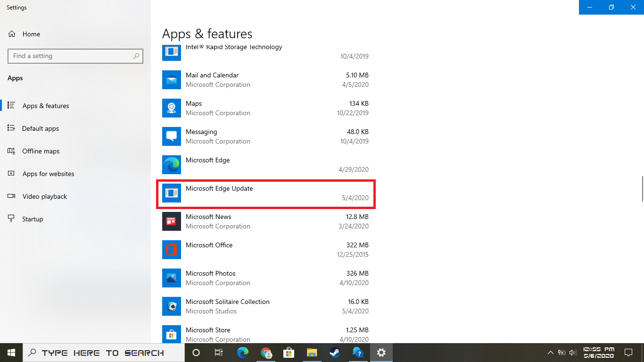Click the Microsoft Studios publisher text
The height and width of the screenshot is (362, 644).
[x=211, y=311]
